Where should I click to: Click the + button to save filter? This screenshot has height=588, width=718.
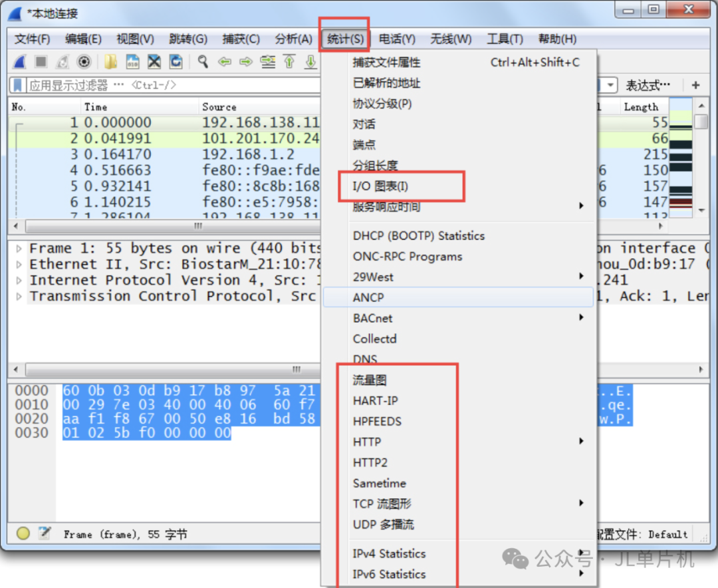[696, 84]
